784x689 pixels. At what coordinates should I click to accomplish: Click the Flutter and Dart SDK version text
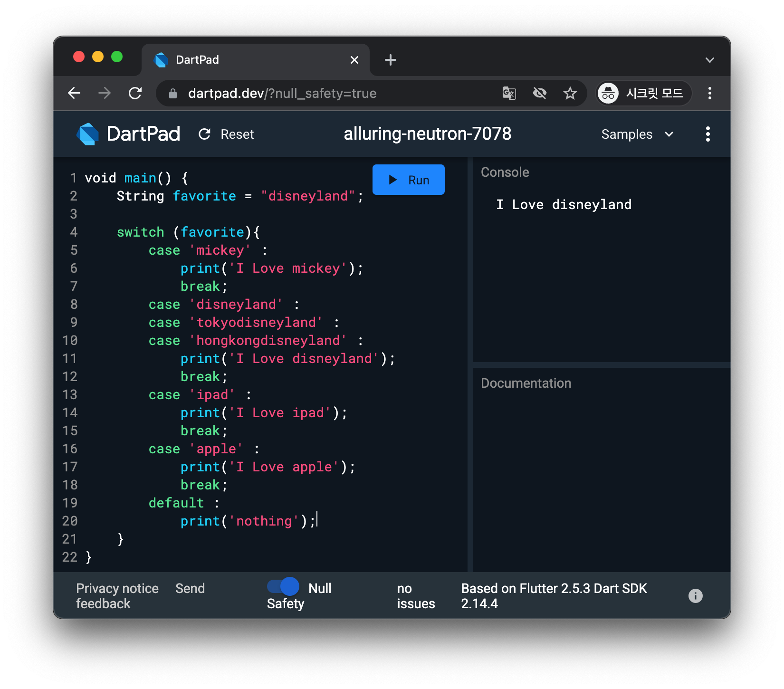coord(554,596)
